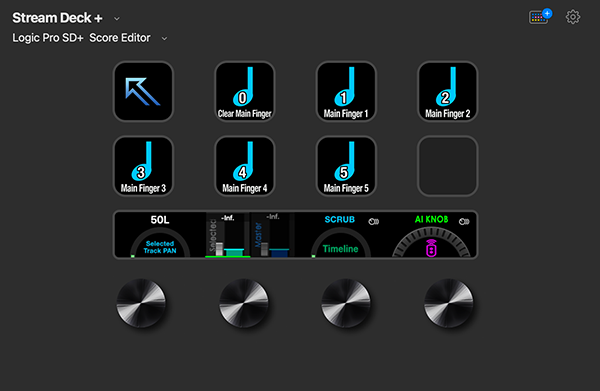The height and width of the screenshot is (391, 600).
Task: Select the Main Finger 2 key
Action: pyautogui.click(x=448, y=91)
